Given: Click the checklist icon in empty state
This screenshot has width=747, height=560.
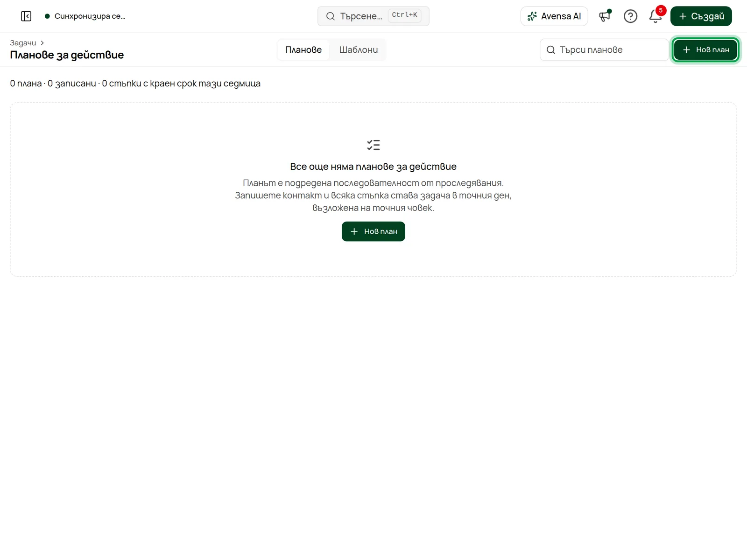Looking at the screenshot, I should pos(373,145).
